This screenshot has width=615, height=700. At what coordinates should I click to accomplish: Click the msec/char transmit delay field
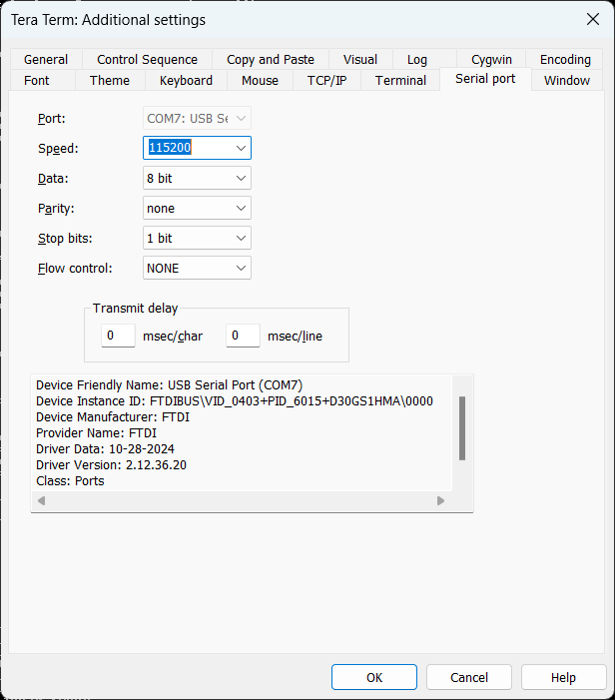(118, 337)
